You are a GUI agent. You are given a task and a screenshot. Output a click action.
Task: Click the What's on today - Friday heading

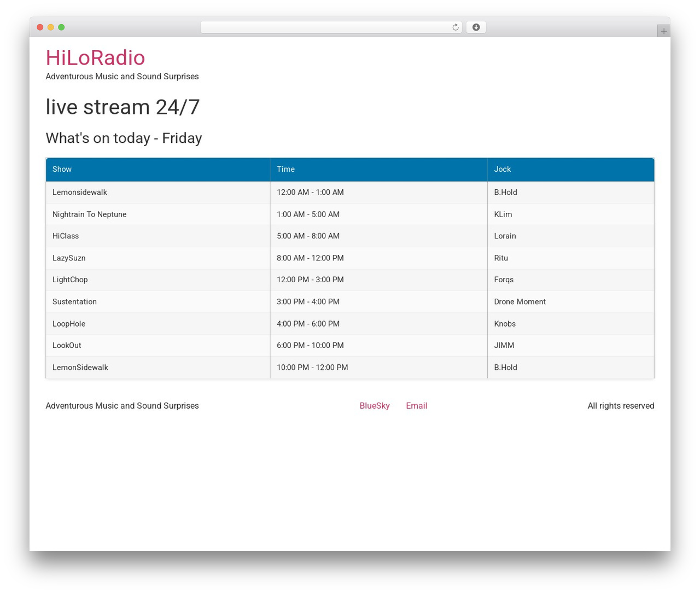pos(124,138)
